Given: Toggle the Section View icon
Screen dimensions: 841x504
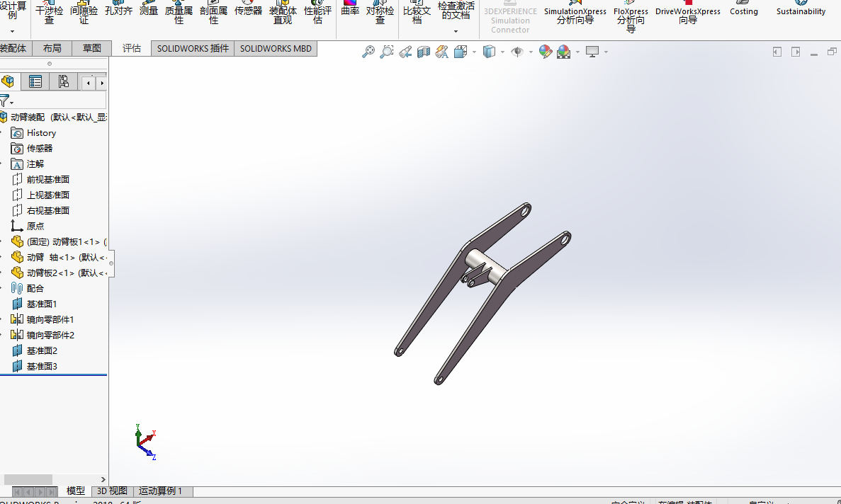Looking at the screenshot, I should (x=424, y=52).
